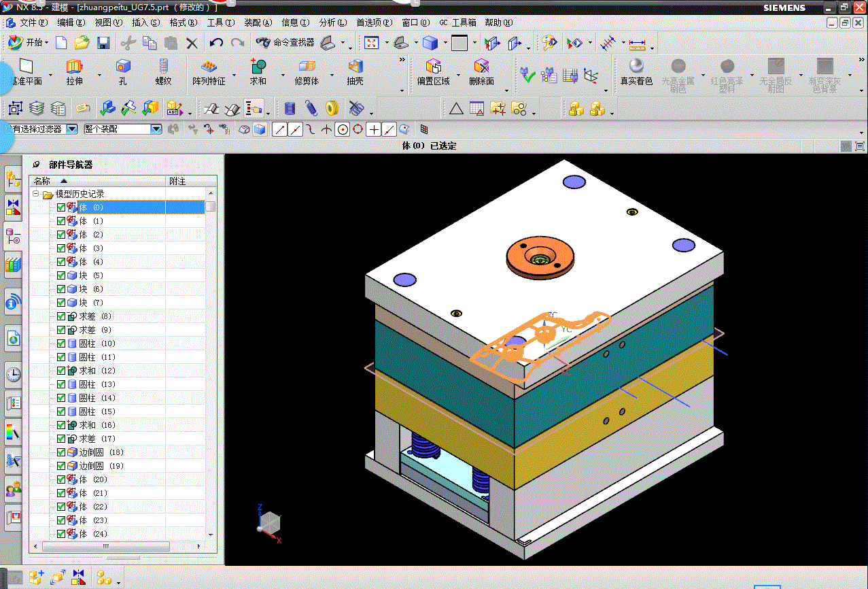Click the Cut scissors icon
This screenshot has width=868, height=589.
(x=128, y=43)
